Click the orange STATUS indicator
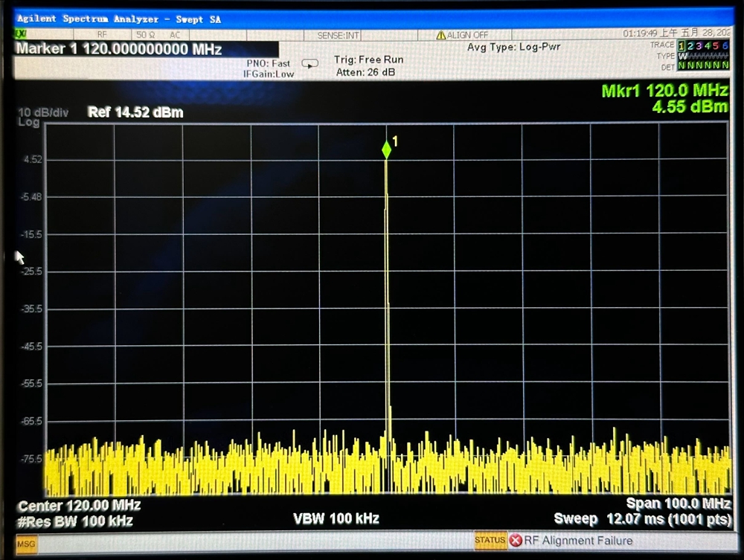 pyautogui.click(x=490, y=541)
